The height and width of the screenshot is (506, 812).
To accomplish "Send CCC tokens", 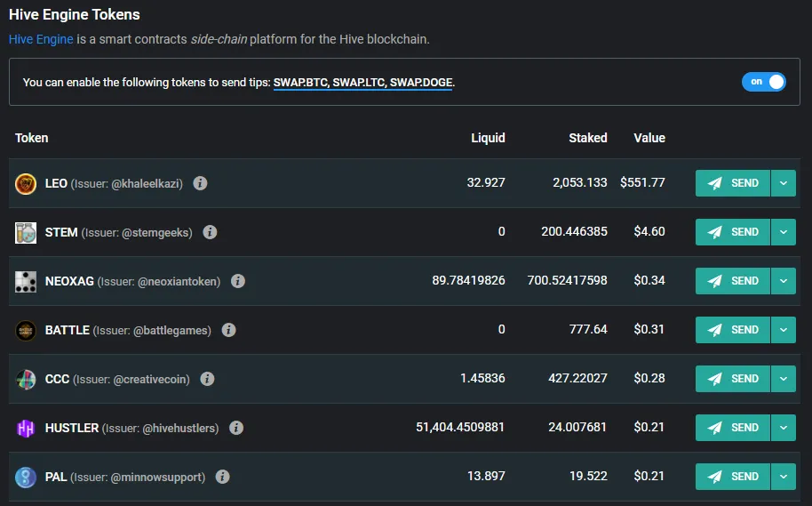I will (x=733, y=379).
